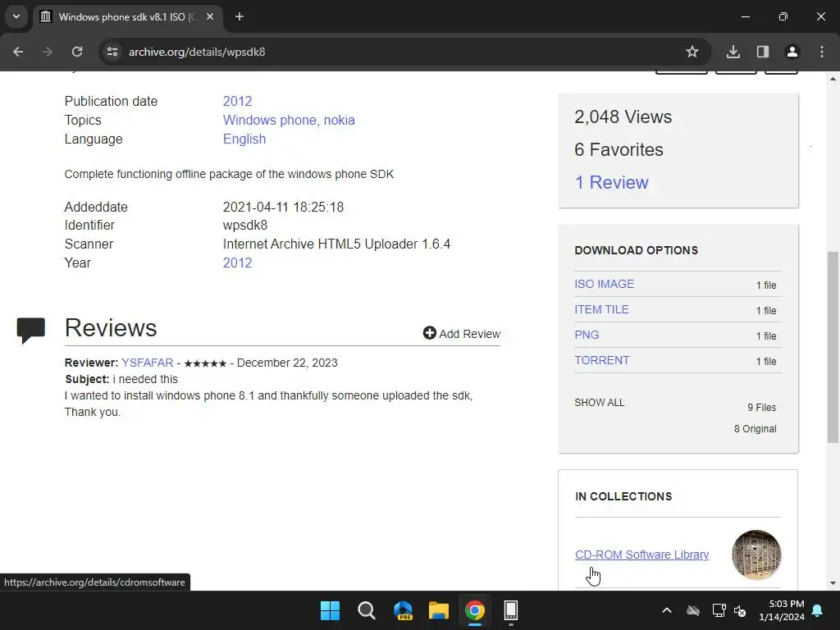Close the Windows phone sdk tab
This screenshot has width=840, height=630.
click(210, 16)
